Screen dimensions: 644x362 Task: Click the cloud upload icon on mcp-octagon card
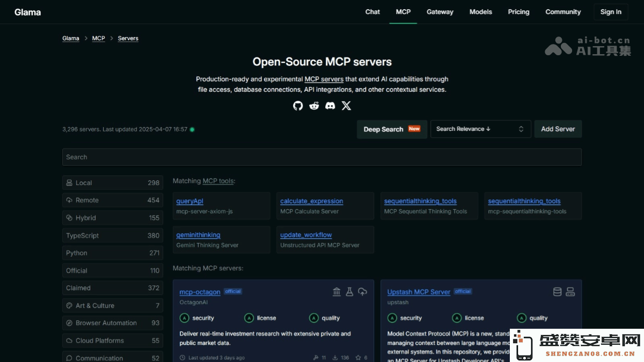363,292
